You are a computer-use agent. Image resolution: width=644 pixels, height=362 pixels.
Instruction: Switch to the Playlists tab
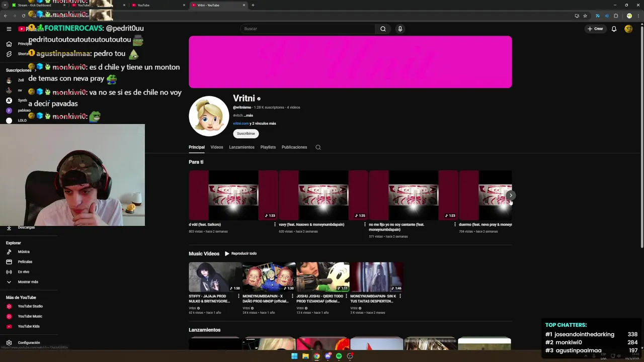tap(268, 147)
